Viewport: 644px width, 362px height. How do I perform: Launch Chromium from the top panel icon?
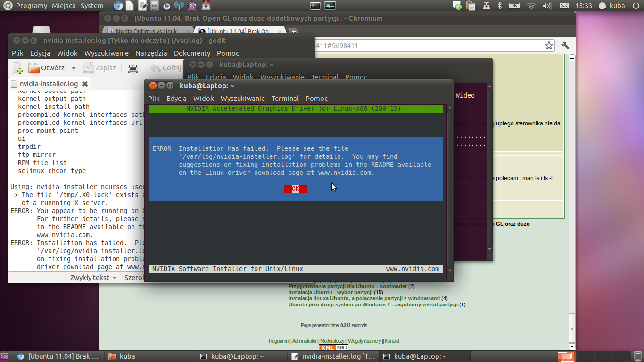pyautogui.click(x=118, y=6)
